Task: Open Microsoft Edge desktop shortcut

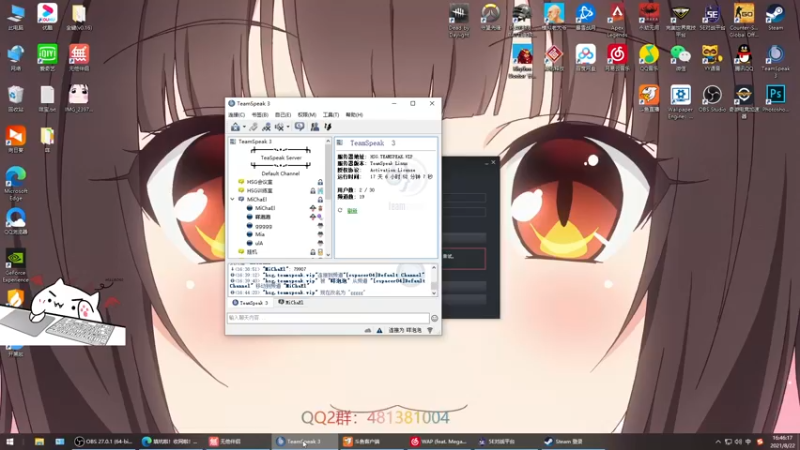Action: 16,184
